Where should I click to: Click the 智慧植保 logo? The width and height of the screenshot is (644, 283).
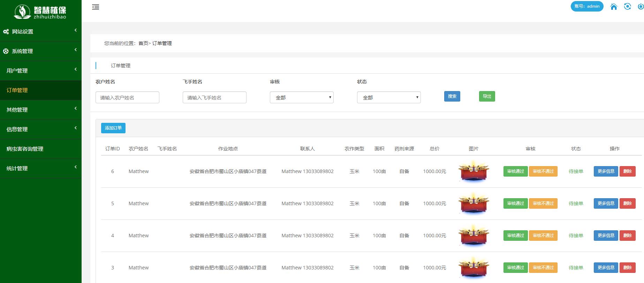[40, 12]
